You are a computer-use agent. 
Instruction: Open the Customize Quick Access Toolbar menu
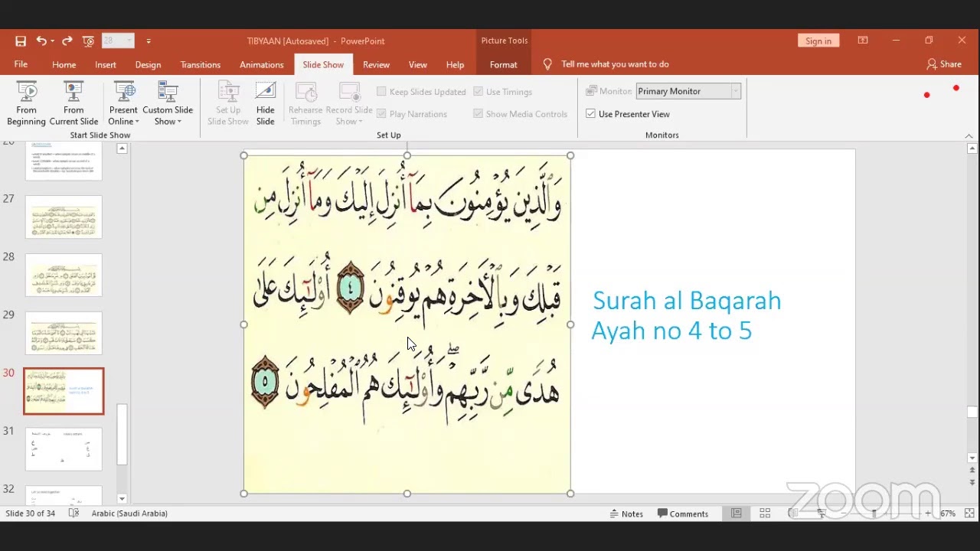point(149,41)
